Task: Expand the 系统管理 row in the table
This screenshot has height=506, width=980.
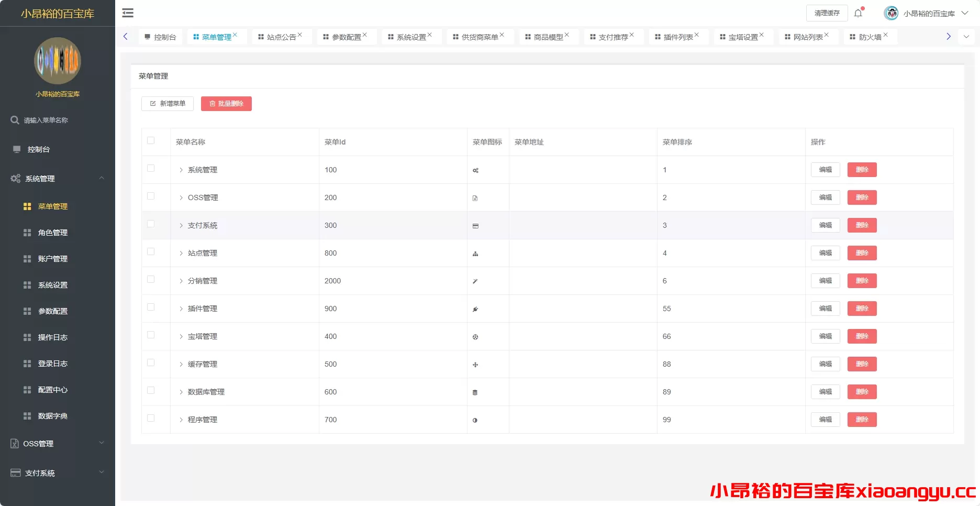Action: coord(181,170)
